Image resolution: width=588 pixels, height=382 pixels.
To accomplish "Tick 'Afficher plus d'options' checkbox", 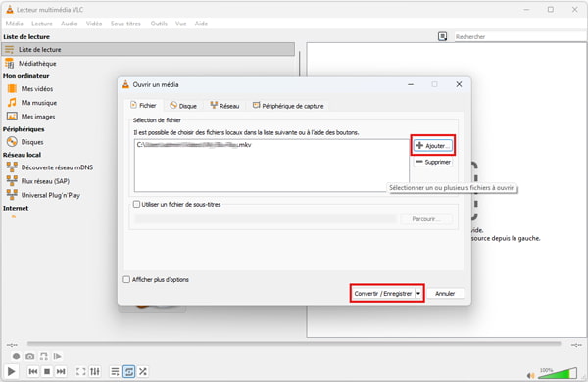I will (126, 280).
